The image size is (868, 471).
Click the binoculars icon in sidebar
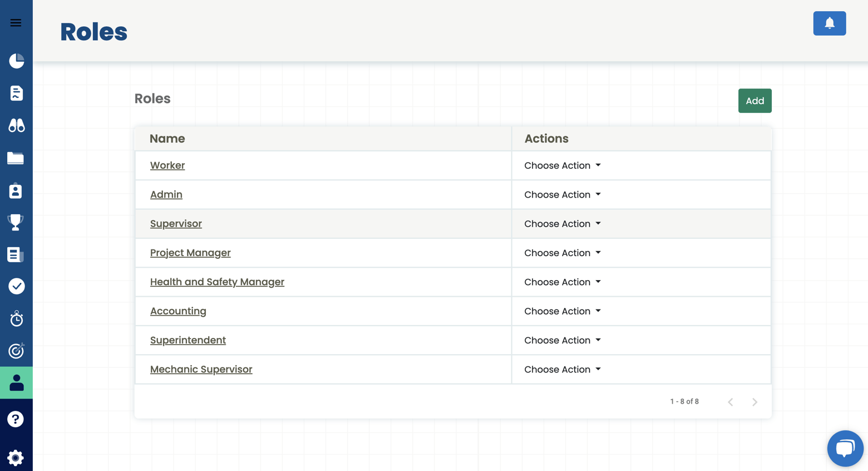[16, 125]
